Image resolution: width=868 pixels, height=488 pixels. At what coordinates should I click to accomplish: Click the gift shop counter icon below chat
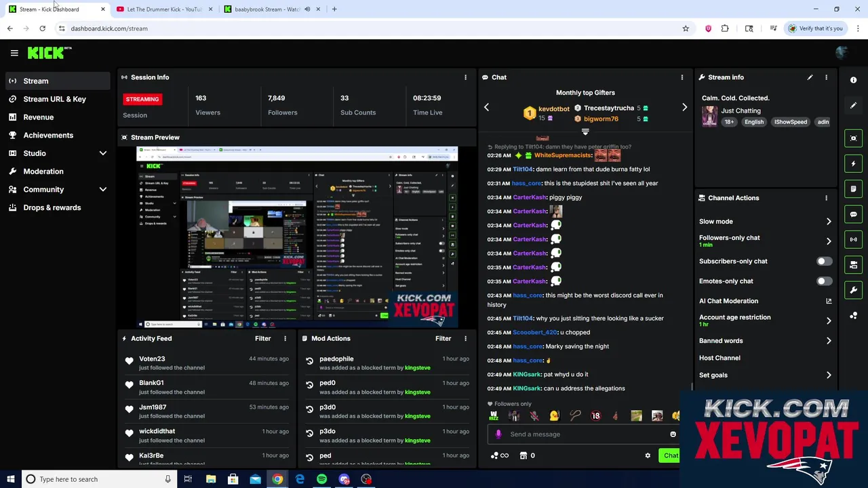pos(528,455)
